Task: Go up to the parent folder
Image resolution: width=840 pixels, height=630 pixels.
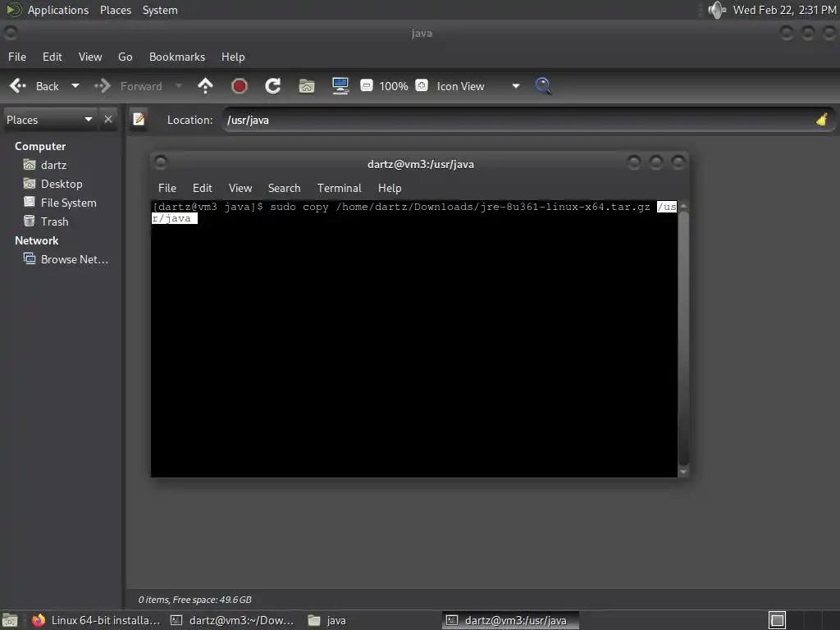Action: pyautogui.click(x=205, y=86)
